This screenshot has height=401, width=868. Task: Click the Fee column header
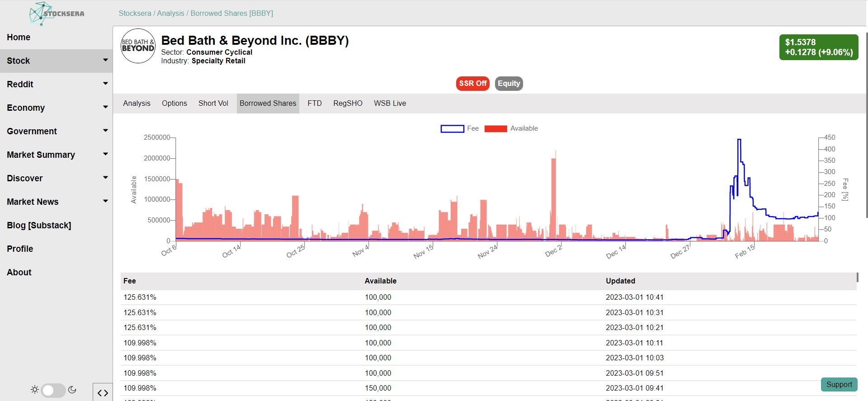coord(130,281)
